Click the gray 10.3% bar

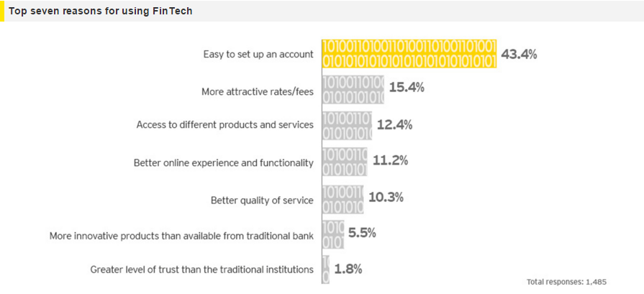click(x=343, y=200)
